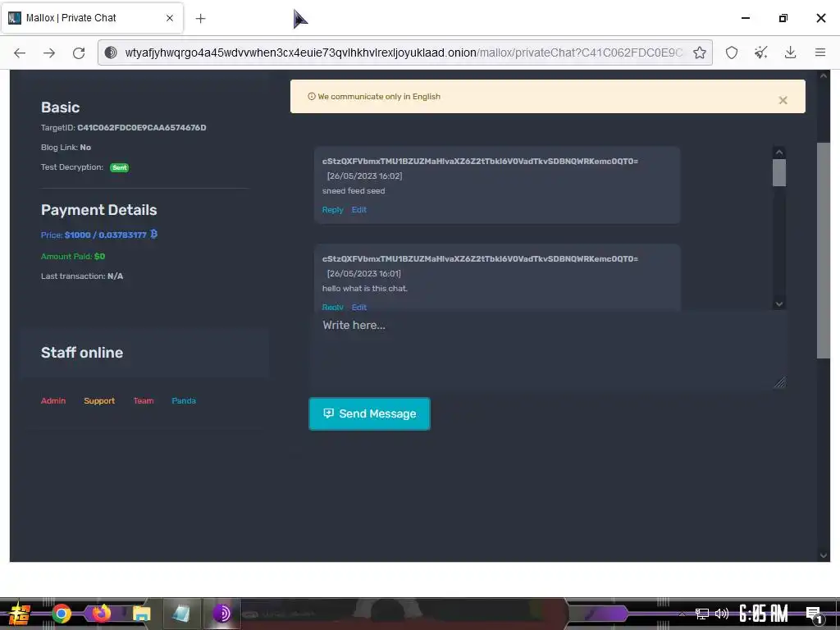Image resolution: width=840 pixels, height=630 pixels.
Task: Click the bitcoin symbol next to the price
Action: pos(153,234)
